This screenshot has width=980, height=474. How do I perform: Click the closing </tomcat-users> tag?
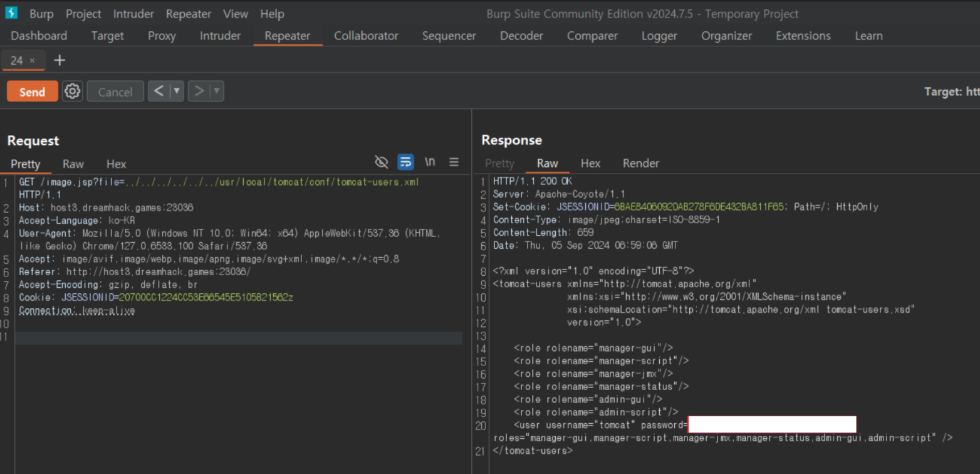533,450
